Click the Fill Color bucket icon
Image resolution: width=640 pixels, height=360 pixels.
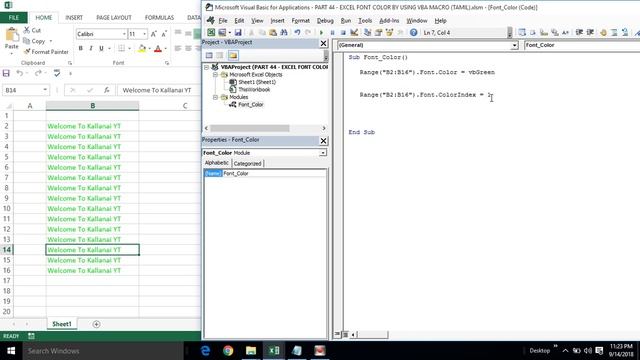point(142,49)
